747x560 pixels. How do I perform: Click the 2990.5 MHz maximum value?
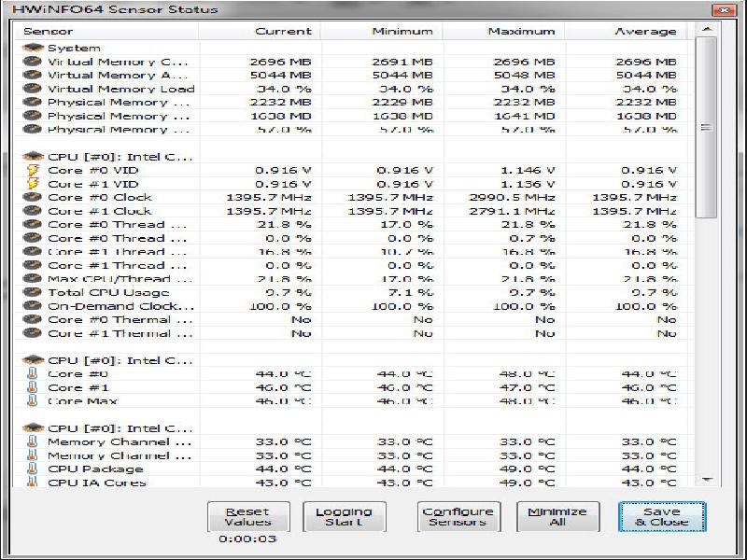pyautogui.click(x=512, y=197)
